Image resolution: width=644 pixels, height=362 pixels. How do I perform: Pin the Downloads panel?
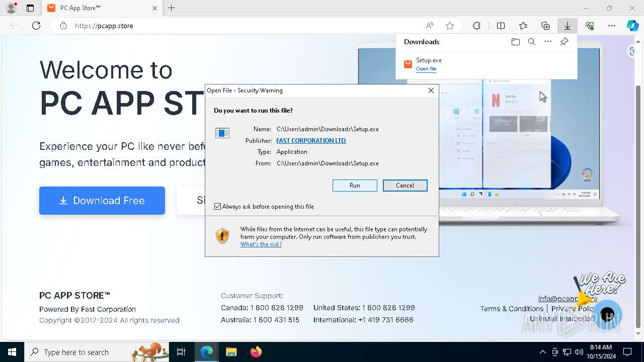click(564, 42)
